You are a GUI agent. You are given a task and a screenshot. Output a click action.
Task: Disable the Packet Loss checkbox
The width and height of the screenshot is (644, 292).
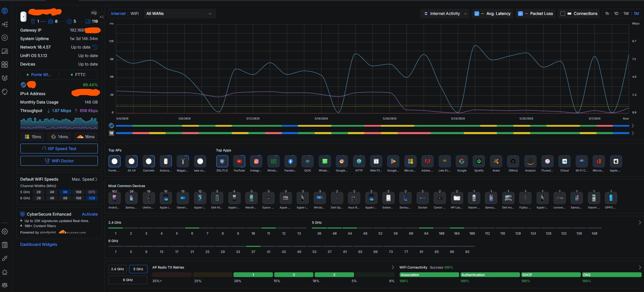pyautogui.click(x=520, y=14)
